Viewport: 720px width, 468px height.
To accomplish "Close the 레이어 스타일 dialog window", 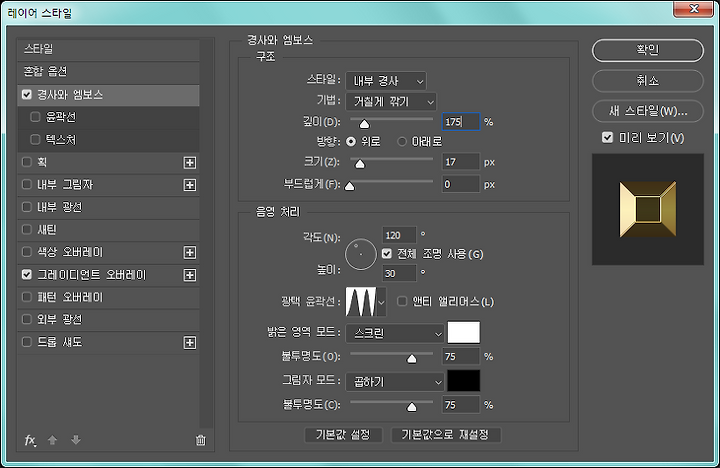I will (x=694, y=9).
